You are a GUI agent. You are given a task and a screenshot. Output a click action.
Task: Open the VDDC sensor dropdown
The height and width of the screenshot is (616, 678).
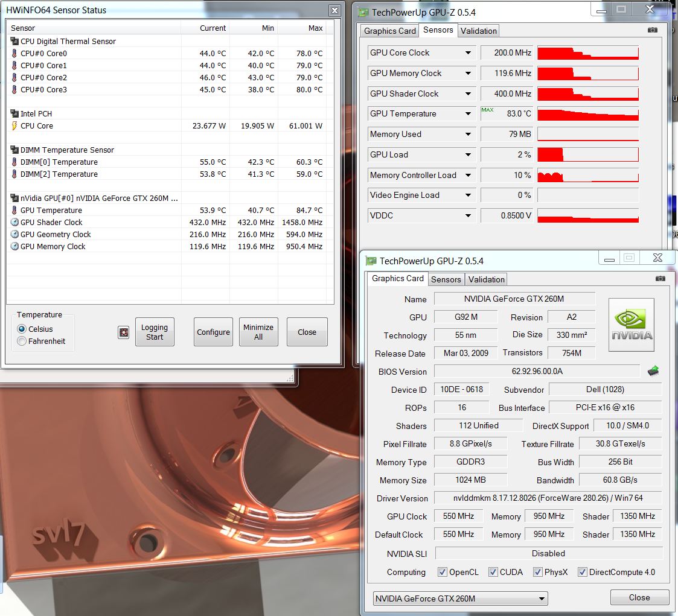point(468,215)
